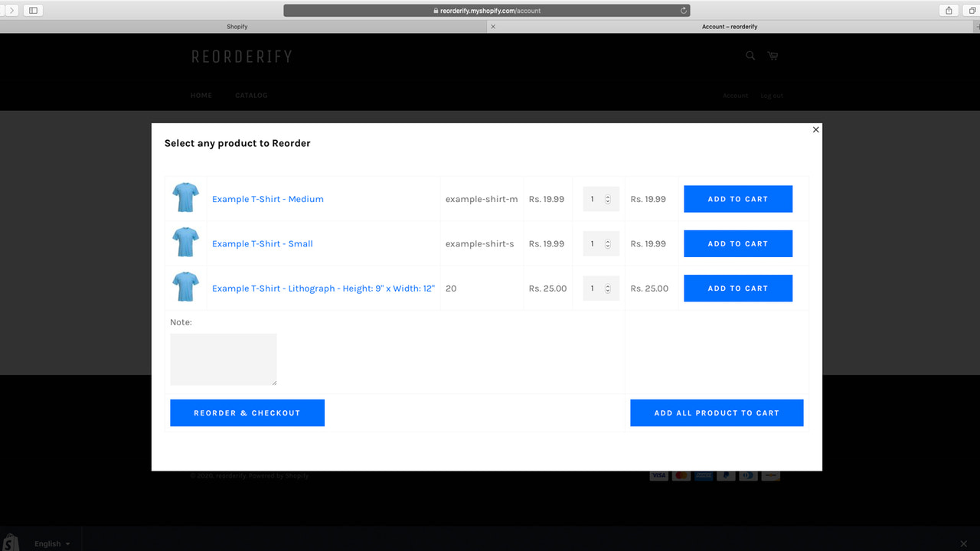The width and height of the screenshot is (980, 551).
Task: Click the Visa payment icon
Action: pyautogui.click(x=659, y=475)
